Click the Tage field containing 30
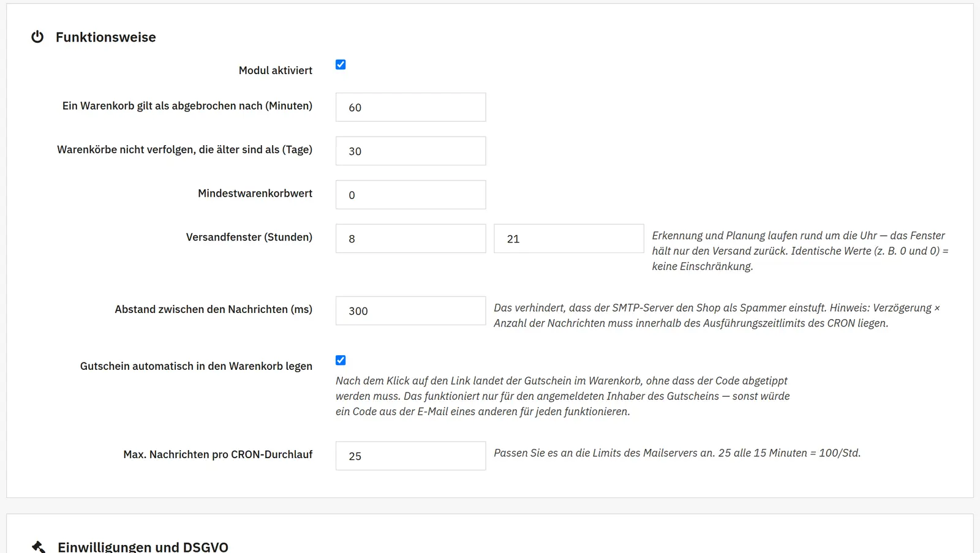This screenshot has height=553, width=980. (410, 151)
